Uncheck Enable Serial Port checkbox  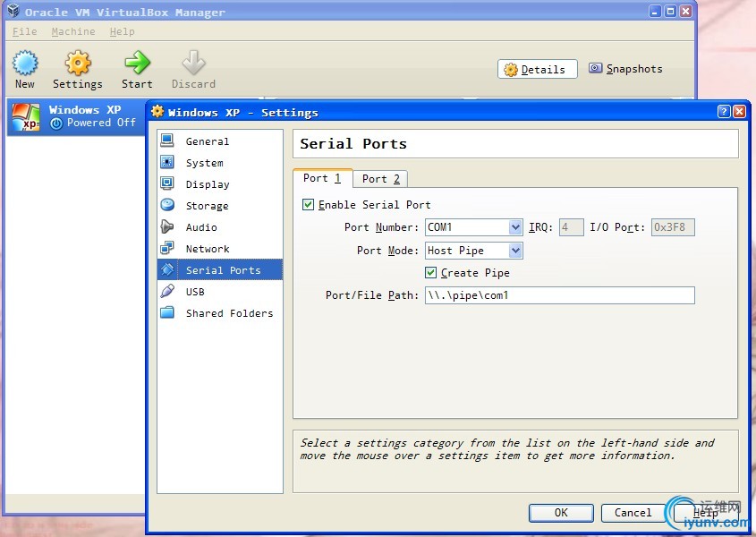309,205
